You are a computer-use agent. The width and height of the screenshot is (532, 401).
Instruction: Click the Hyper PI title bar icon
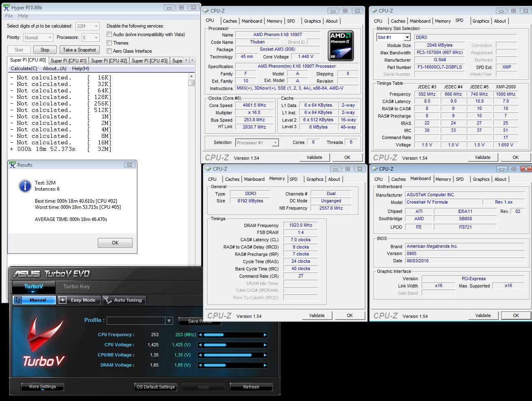tap(6, 7)
